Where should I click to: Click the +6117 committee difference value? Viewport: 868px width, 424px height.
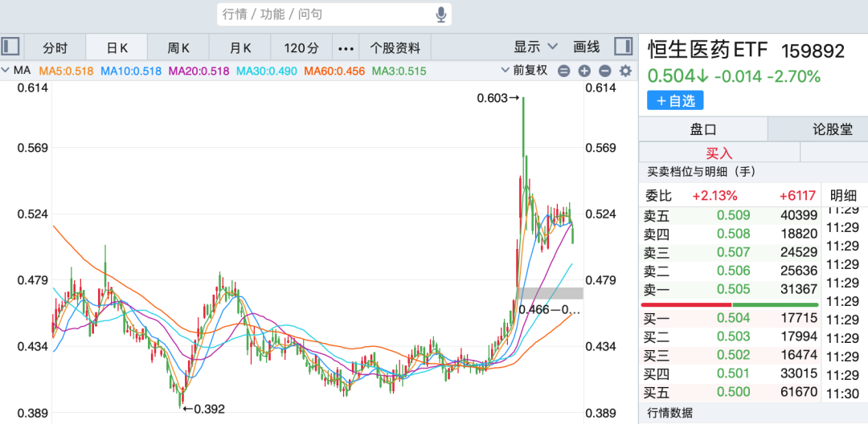point(798,195)
